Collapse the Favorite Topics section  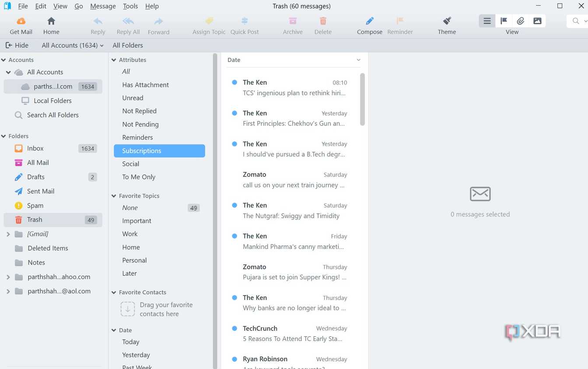tap(114, 196)
